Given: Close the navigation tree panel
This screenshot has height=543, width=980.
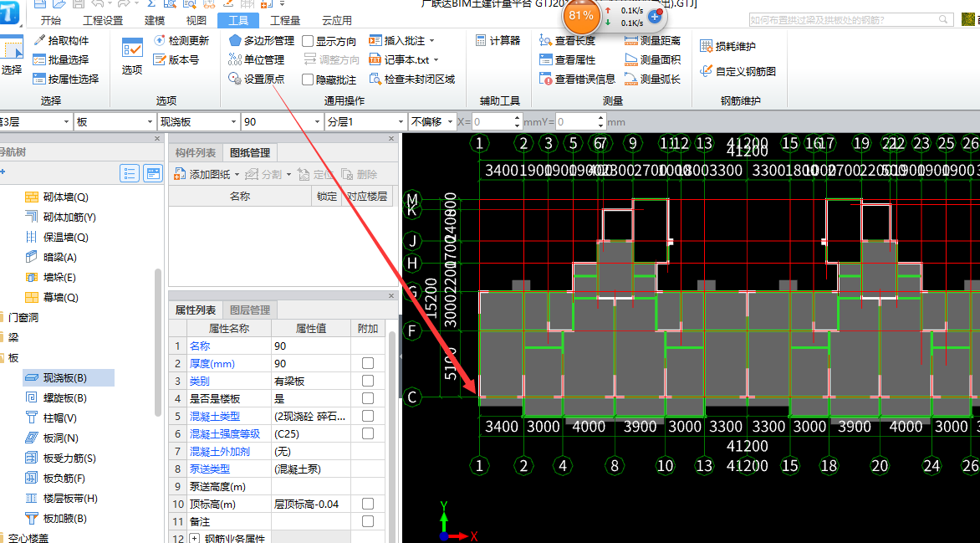Looking at the screenshot, I should pyautogui.click(x=157, y=139).
